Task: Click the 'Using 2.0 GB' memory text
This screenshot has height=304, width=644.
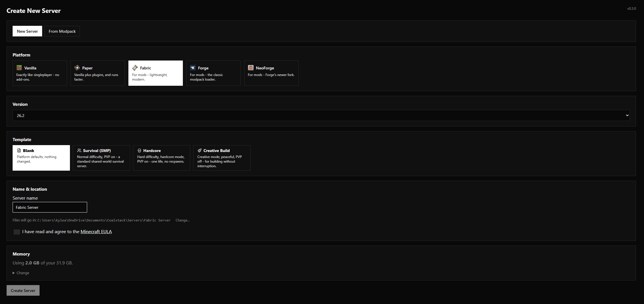Action: coord(43,263)
